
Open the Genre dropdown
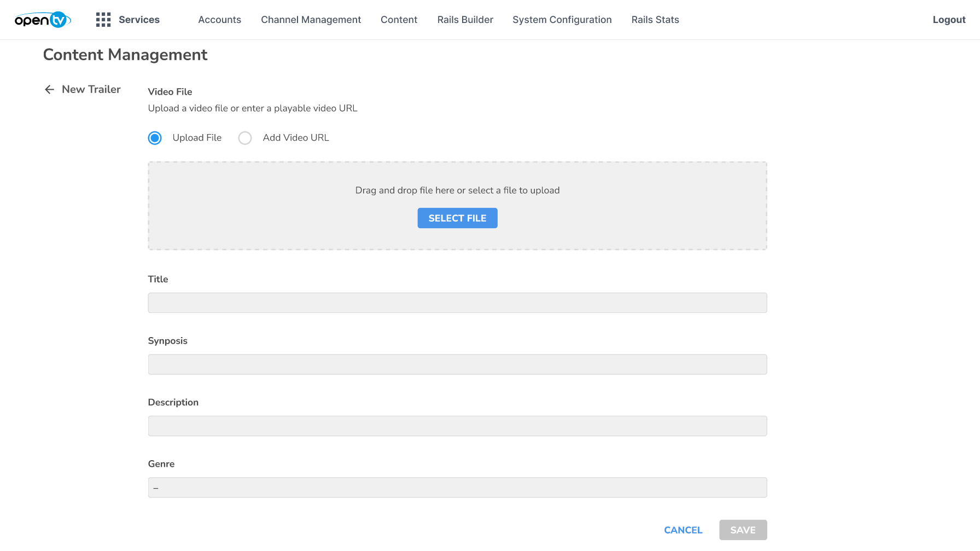[x=457, y=488]
